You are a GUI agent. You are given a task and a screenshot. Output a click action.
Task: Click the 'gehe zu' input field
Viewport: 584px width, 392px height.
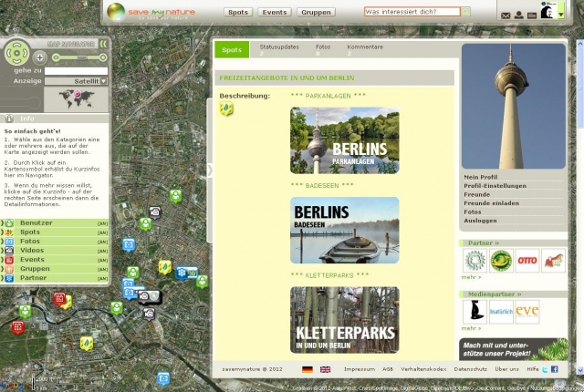76,71
